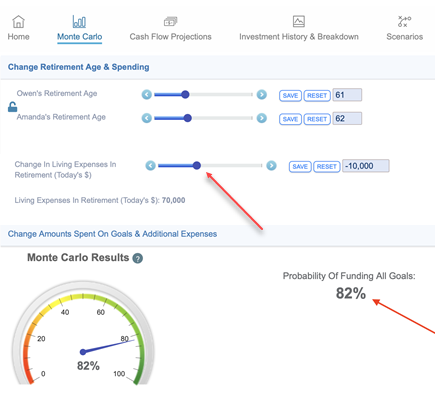The height and width of the screenshot is (398, 435).
Task: Expand Change Amounts Spent On Goals & Additional Expenses
Action: tap(217, 234)
